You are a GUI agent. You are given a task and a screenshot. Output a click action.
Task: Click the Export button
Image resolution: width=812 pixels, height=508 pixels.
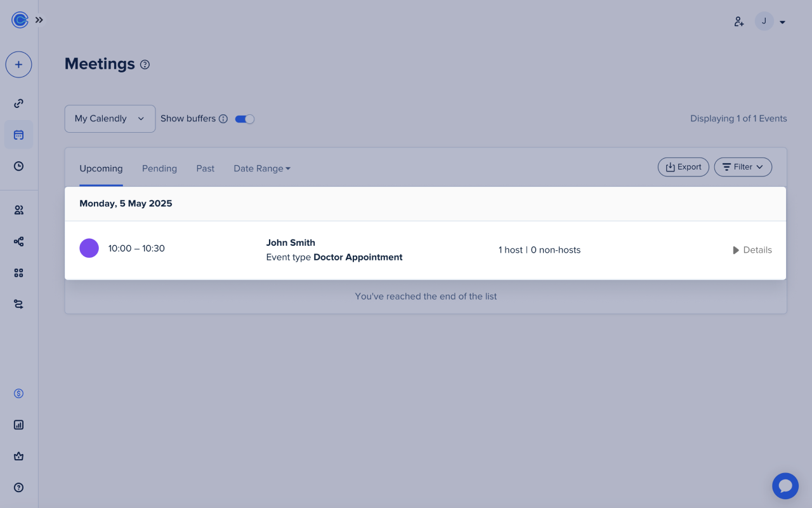coord(683,166)
